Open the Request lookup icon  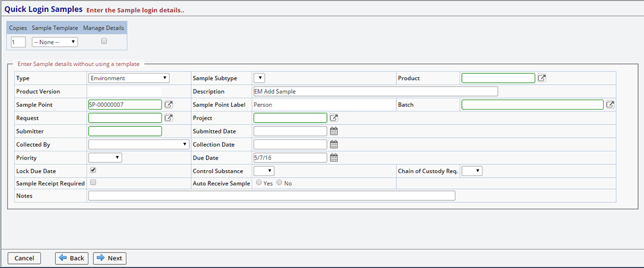click(x=169, y=118)
